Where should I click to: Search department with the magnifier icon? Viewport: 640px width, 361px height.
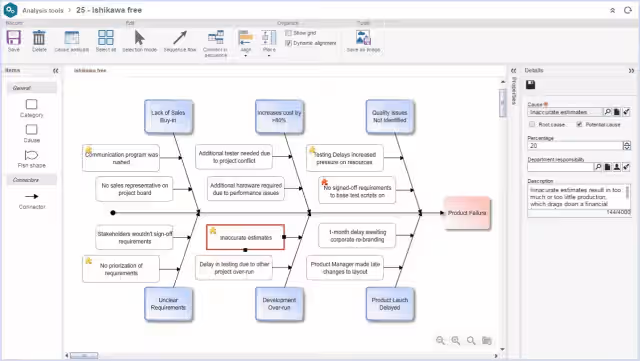(598, 167)
